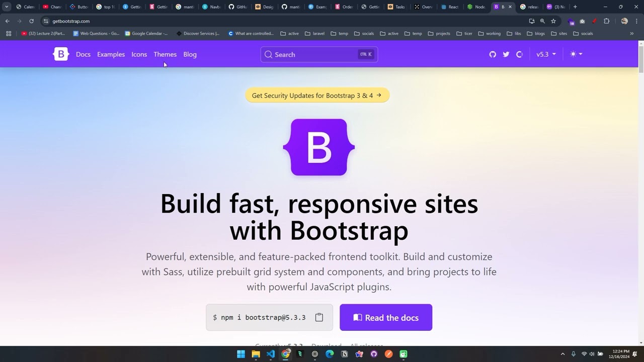Screen dimensions: 644x362
Task: Open the laravel bookmarks folder
Action: click(314, 34)
